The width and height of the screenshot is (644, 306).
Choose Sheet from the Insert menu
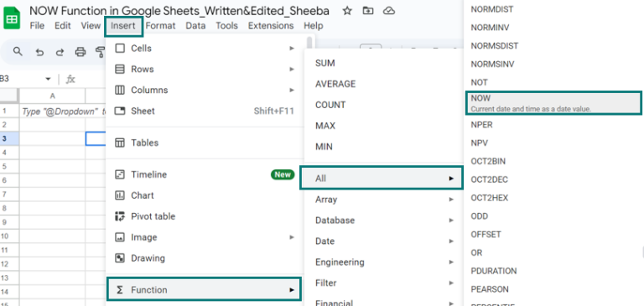pos(205,111)
